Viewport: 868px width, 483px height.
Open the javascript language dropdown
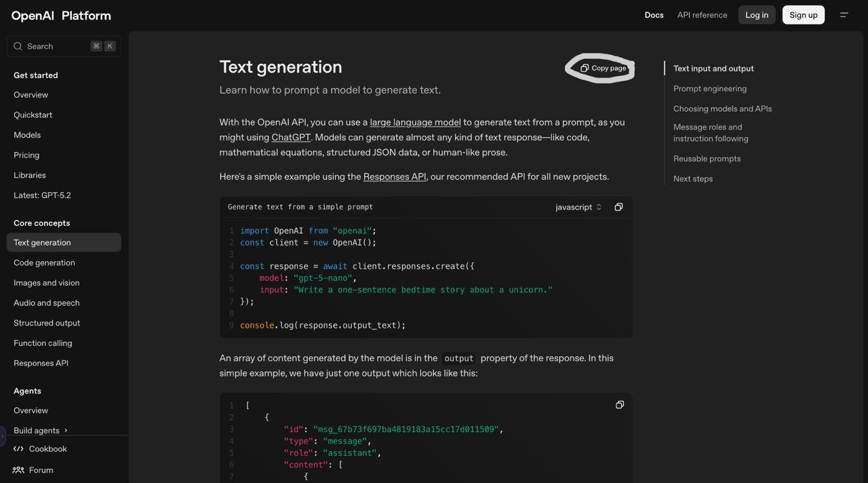(x=578, y=207)
